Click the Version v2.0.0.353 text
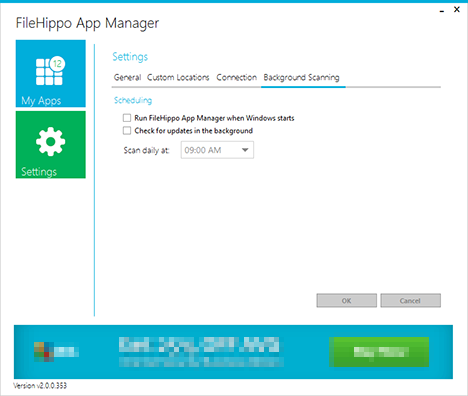This screenshot has width=468, height=396. [x=40, y=386]
